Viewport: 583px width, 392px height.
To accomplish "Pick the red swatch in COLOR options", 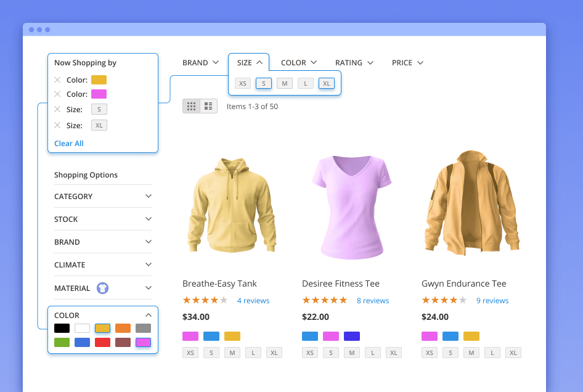I will 102,342.
